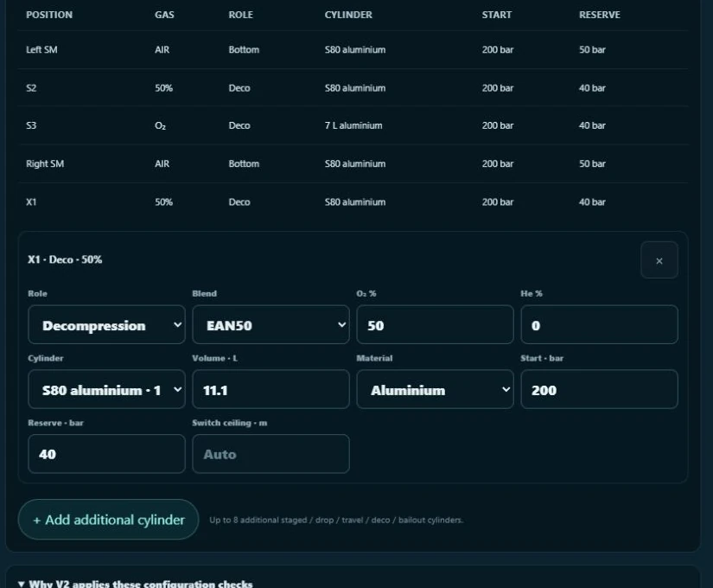The image size is (713, 588).
Task: Open the Material dropdown showing Aluminium
Action: click(x=436, y=390)
